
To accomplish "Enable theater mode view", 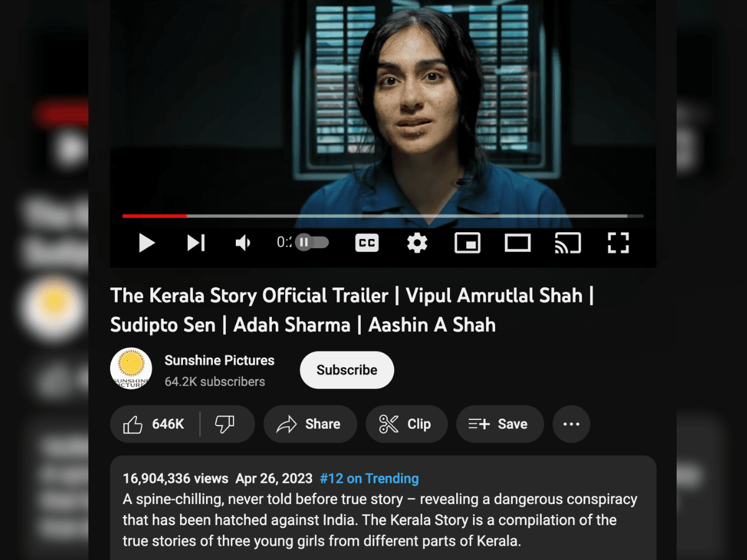I will point(517,243).
